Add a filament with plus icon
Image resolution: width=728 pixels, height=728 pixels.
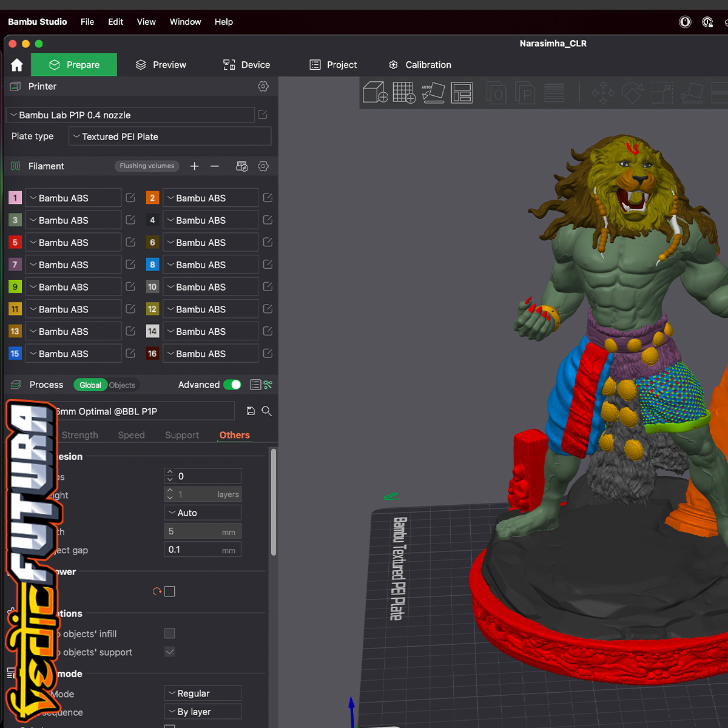[194, 166]
